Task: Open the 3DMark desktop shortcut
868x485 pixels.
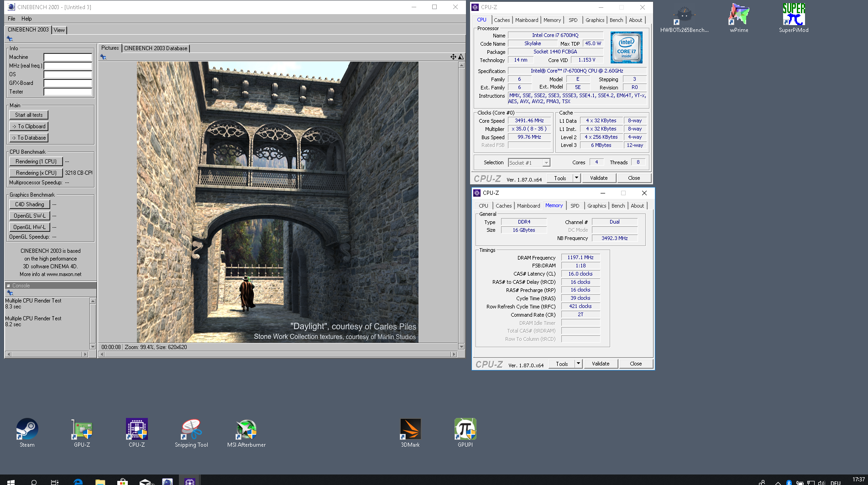Action: pyautogui.click(x=410, y=433)
